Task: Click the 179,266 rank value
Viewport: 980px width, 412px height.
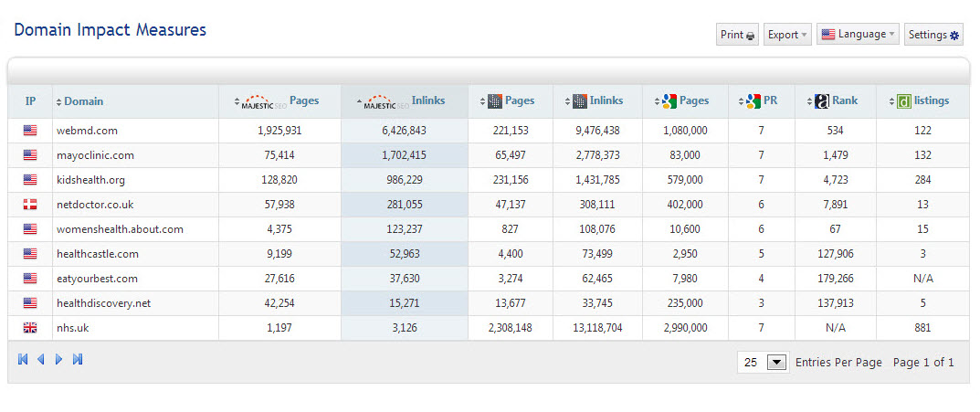Action: coord(835,279)
